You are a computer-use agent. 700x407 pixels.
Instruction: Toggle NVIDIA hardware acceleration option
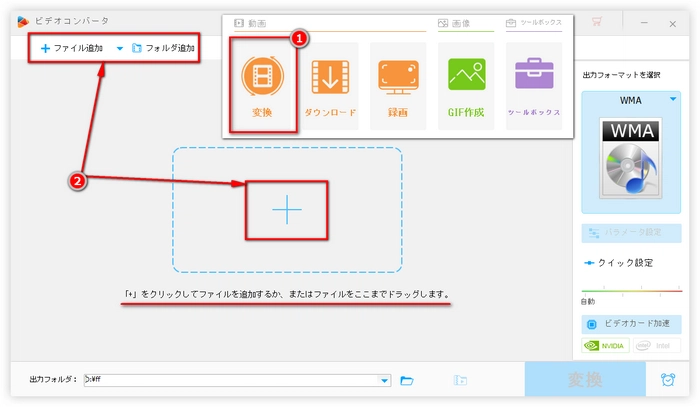(605, 346)
